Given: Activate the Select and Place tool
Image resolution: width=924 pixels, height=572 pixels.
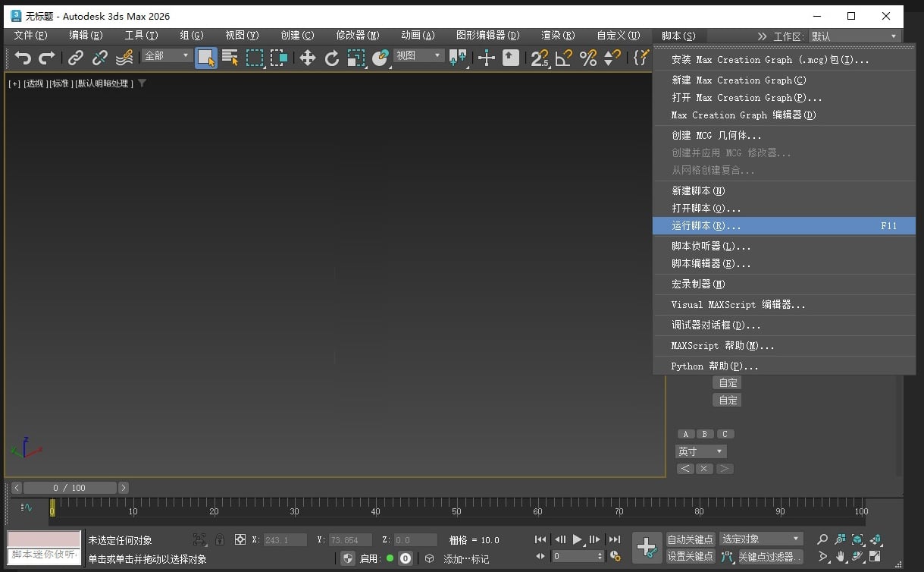Looking at the screenshot, I should tap(381, 58).
